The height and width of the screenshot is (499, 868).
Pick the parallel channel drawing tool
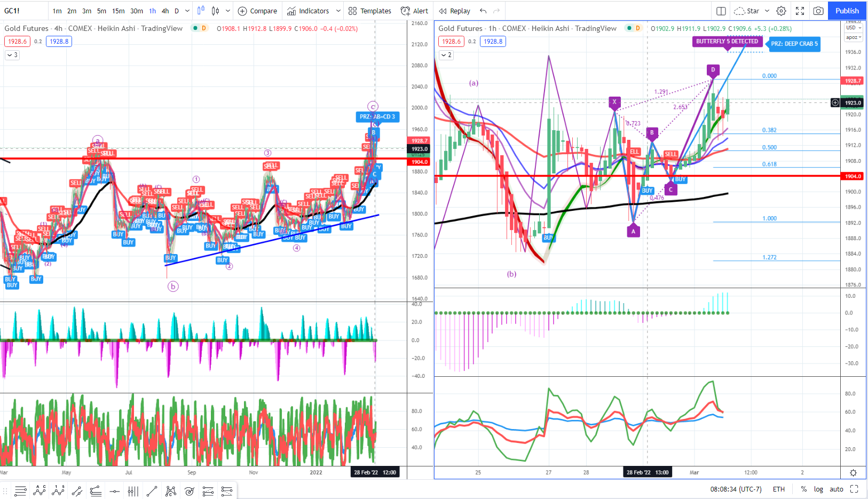(77, 491)
